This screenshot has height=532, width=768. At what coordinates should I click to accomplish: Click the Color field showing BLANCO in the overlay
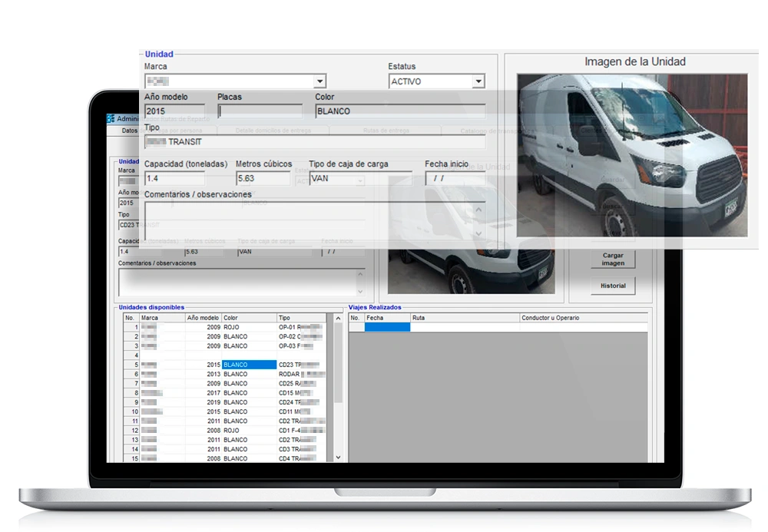400,111
